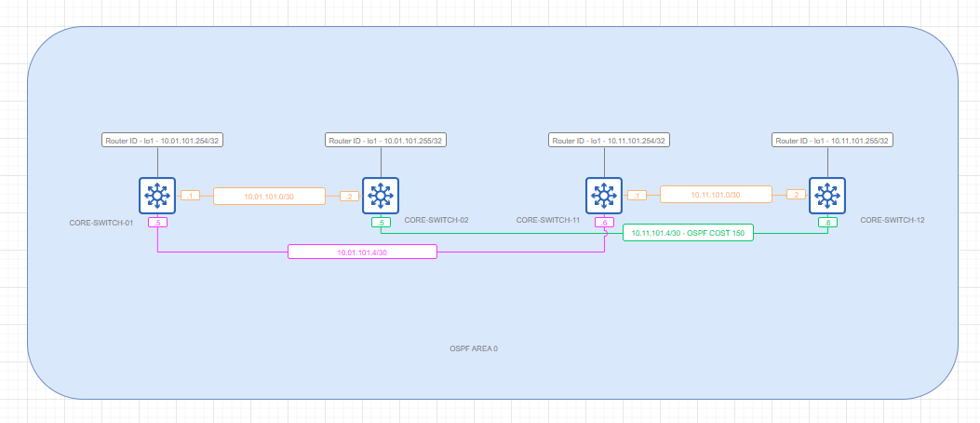Click the green .6 port label under CORE-SWITCH-12

pyautogui.click(x=826, y=223)
